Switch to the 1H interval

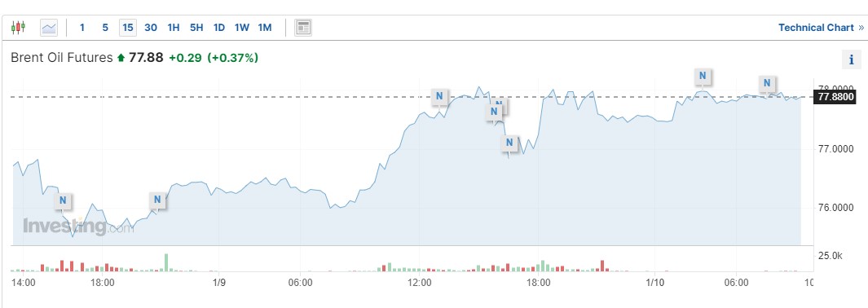[174, 27]
